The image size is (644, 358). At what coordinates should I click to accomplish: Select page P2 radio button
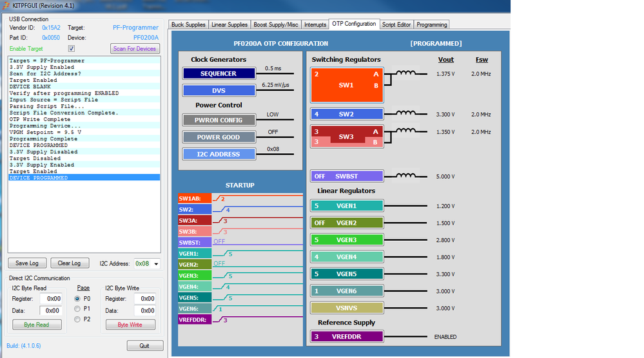pos(77,319)
